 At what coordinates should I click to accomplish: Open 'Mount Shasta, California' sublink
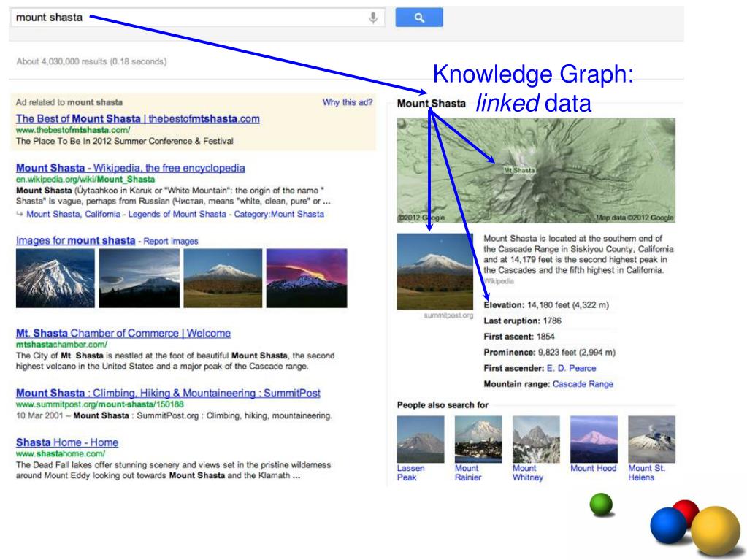point(73,214)
